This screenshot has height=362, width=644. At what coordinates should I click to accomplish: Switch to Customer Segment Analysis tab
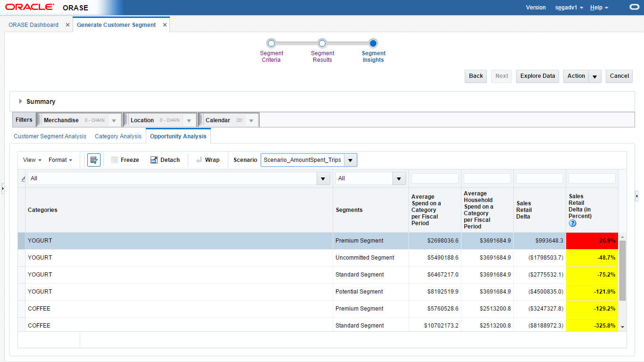tap(50, 136)
